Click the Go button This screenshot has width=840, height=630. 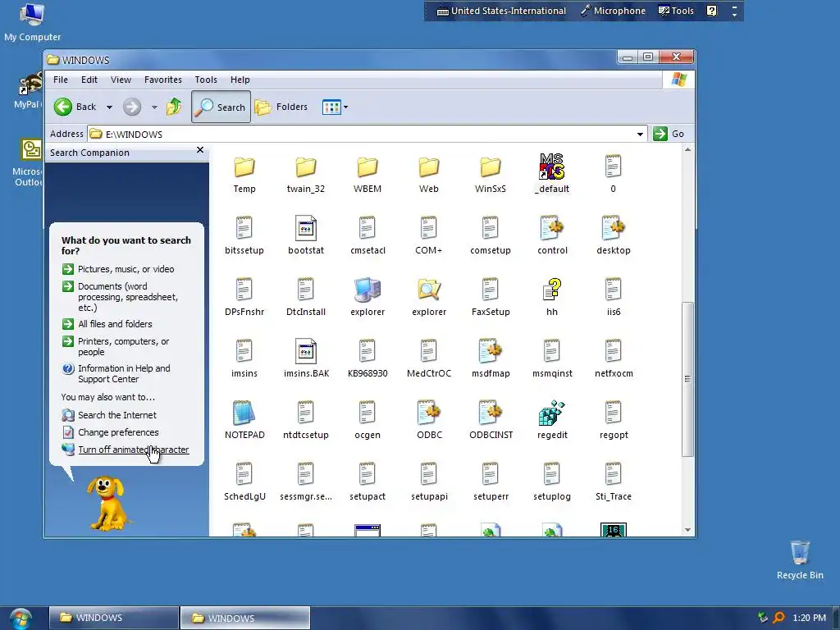[x=669, y=134]
